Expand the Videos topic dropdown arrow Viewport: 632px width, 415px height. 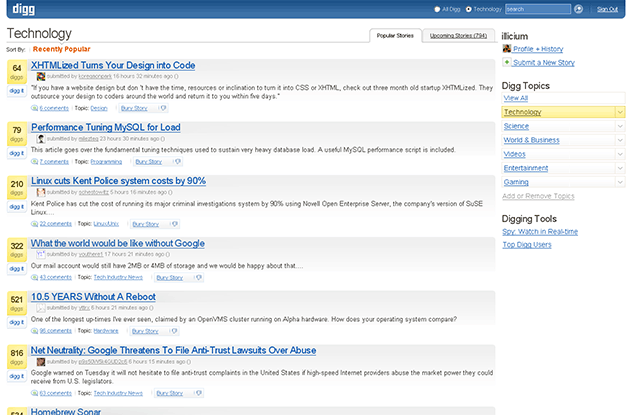click(620, 154)
